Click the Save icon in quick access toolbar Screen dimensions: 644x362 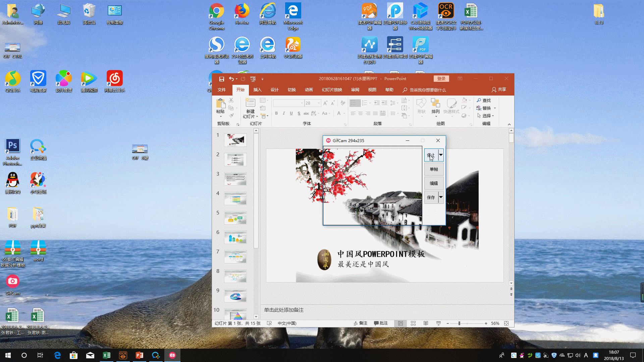[x=221, y=79]
